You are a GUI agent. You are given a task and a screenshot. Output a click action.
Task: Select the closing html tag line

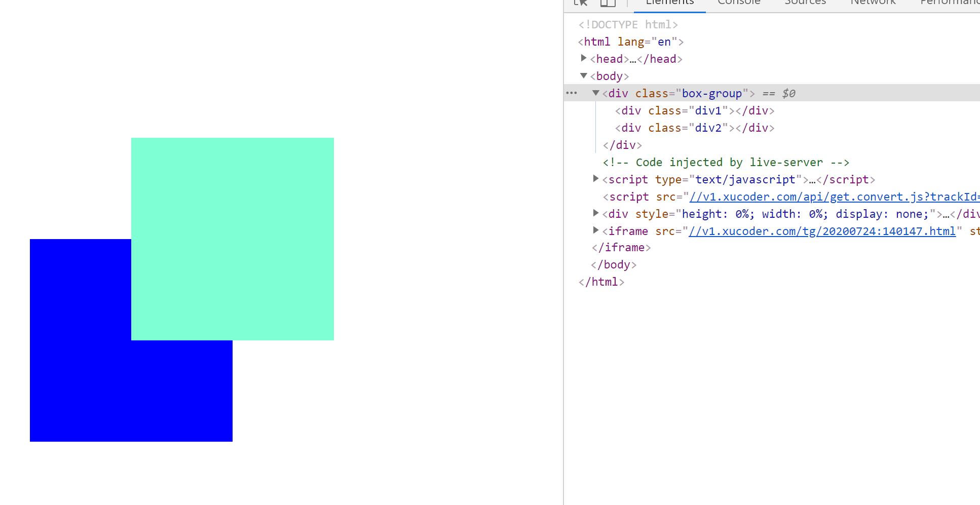click(x=601, y=282)
